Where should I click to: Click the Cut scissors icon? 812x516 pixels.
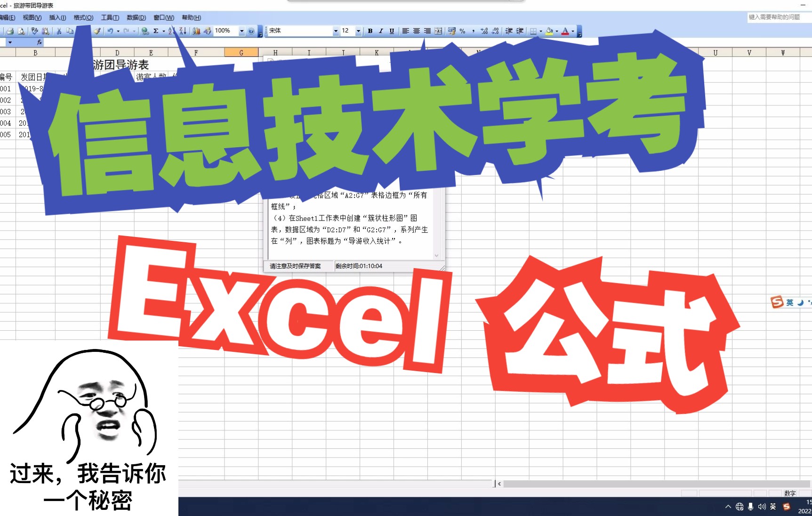[x=59, y=31]
